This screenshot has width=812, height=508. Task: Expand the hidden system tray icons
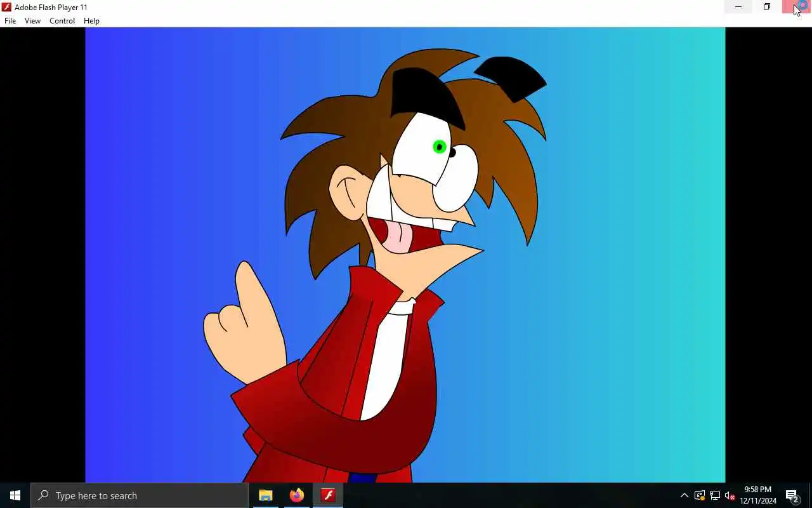(684, 495)
